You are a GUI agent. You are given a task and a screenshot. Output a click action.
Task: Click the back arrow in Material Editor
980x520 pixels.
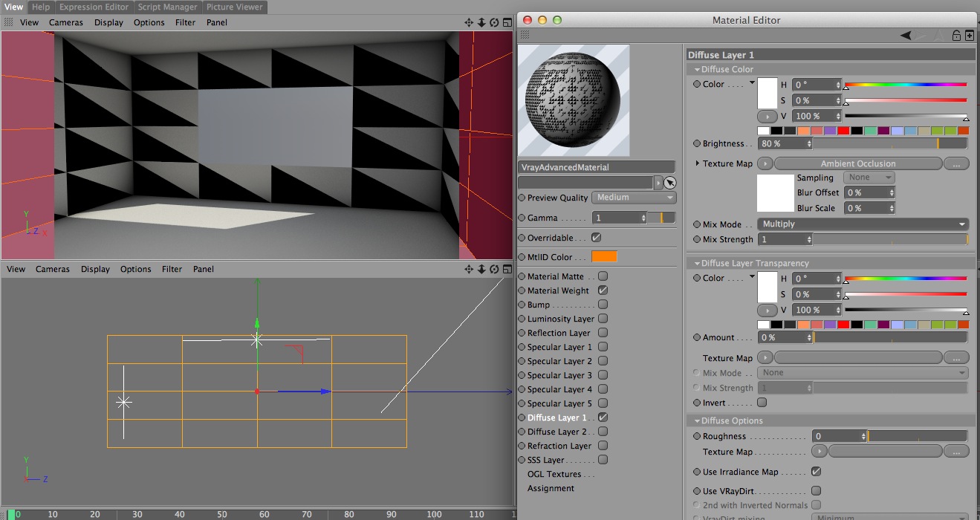[906, 35]
